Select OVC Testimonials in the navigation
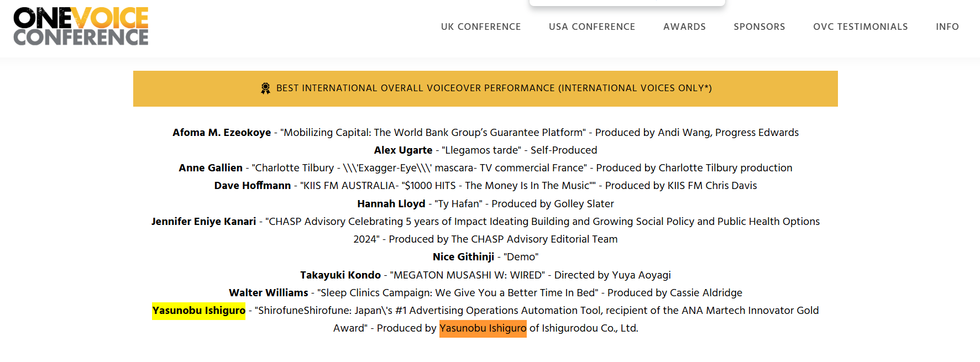The height and width of the screenshot is (362, 980). 861,27
